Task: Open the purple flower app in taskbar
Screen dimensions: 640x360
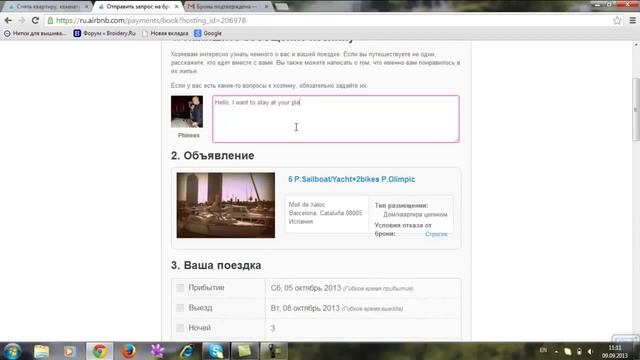Action: [x=157, y=351]
